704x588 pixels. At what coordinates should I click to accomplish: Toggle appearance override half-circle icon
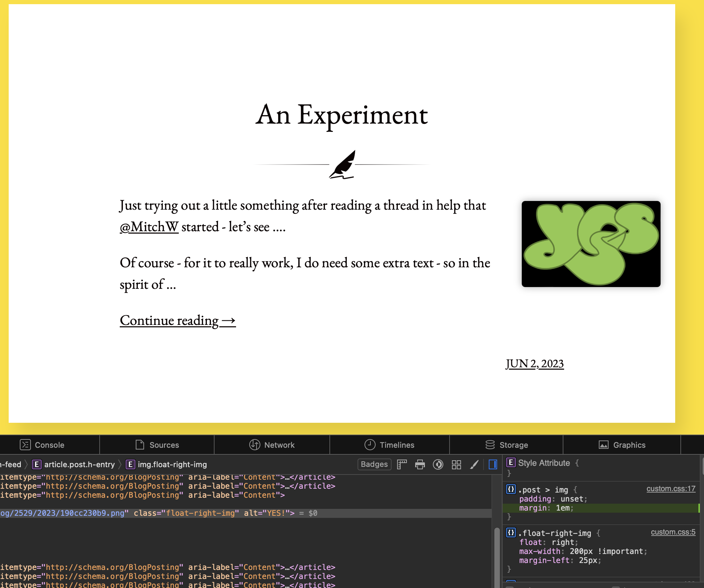438,464
